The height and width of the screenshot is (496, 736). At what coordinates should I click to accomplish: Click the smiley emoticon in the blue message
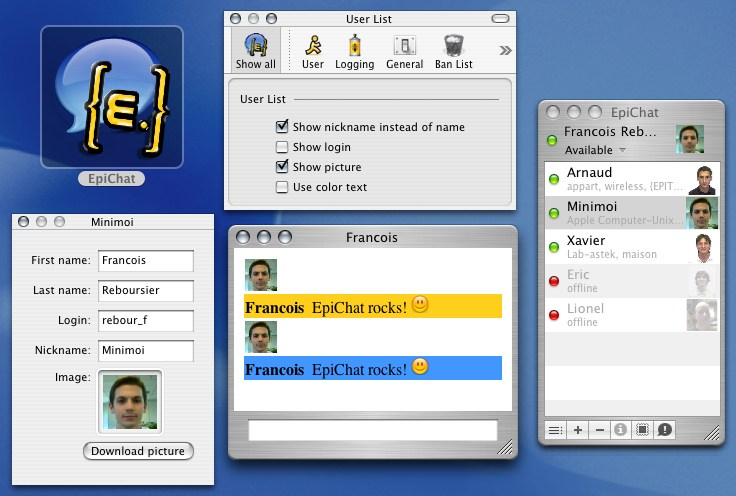coord(420,366)
